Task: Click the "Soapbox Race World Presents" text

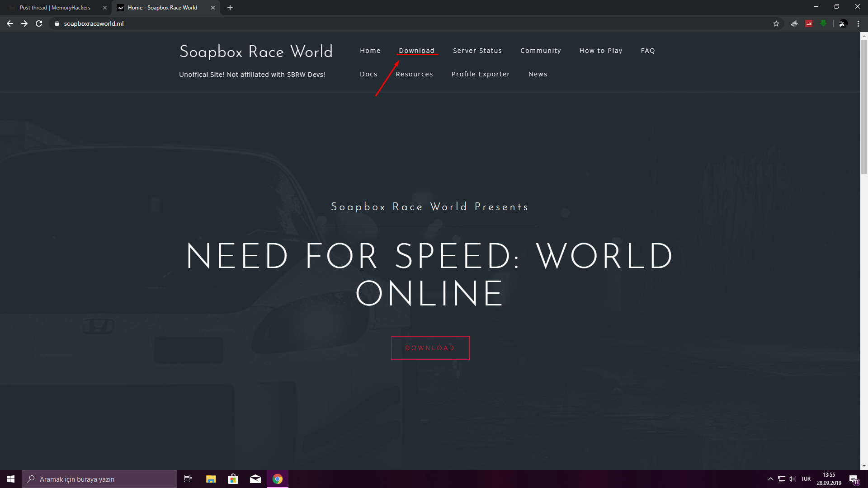Action: pyautogui.click(x=429, y=207)
